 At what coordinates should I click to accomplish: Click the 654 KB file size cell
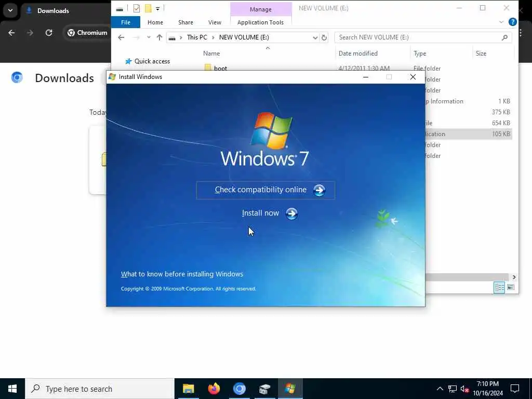[501, 123]
